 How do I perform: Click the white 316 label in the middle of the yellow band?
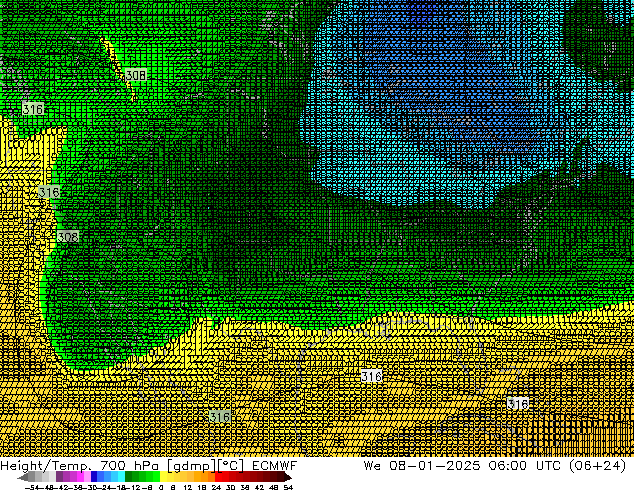tap(371, 376)
